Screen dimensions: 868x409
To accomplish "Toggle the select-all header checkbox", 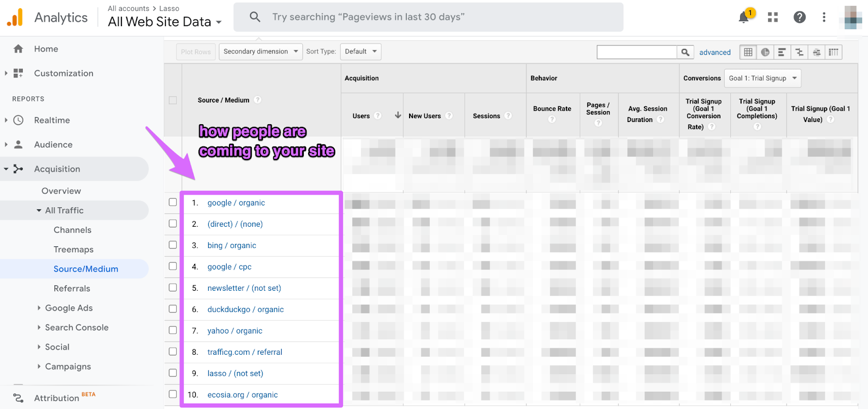I will point(173,100).
